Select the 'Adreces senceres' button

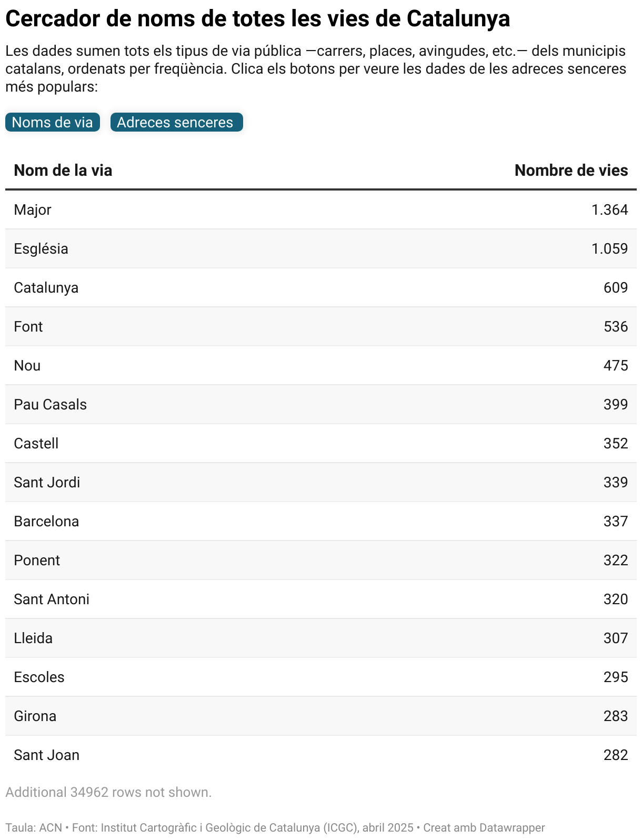176,122
